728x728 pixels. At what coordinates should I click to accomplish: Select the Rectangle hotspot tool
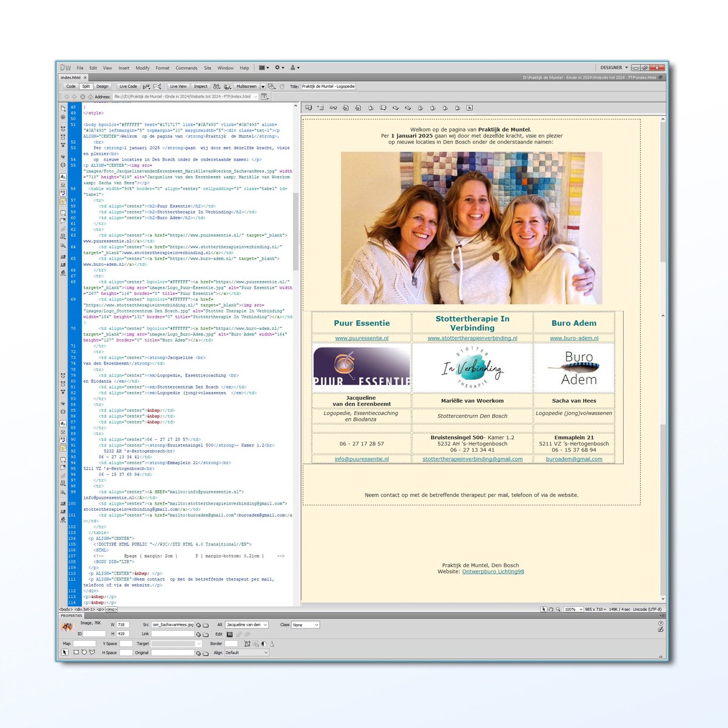click(76, 652)
